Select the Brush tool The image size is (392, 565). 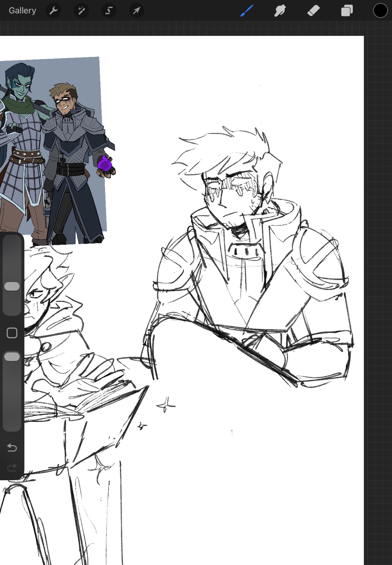247,11
